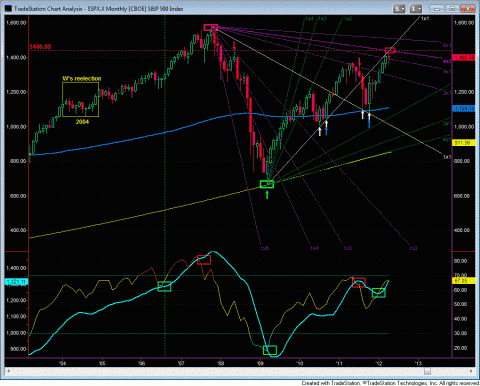Viewport: 480px width, 386px height.
Task: Click the yellow 67.65 indicator value label
Action: click(x=463, y=281)
